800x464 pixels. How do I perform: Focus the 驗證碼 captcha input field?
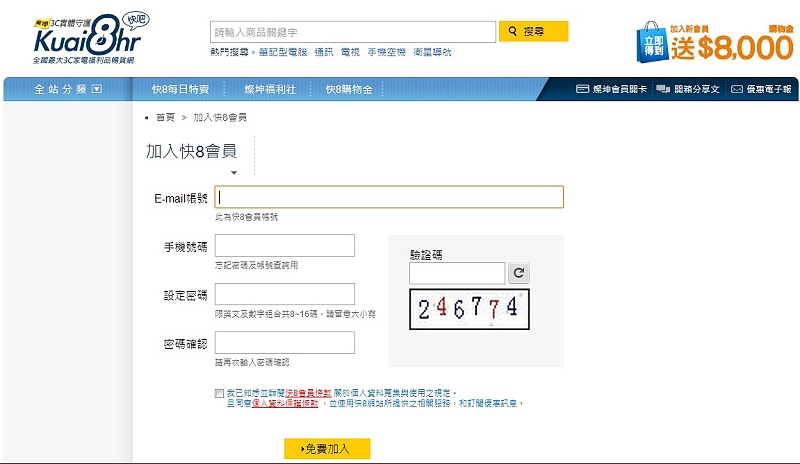[x=457, y=273]
